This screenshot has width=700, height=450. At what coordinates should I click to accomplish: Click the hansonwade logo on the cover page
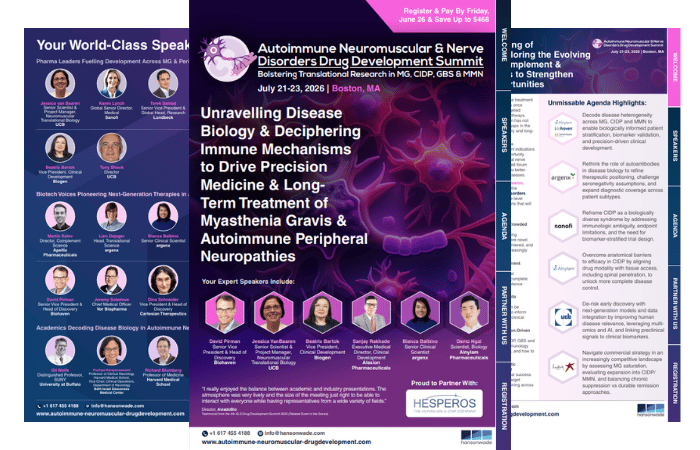(x=476, y=437)
